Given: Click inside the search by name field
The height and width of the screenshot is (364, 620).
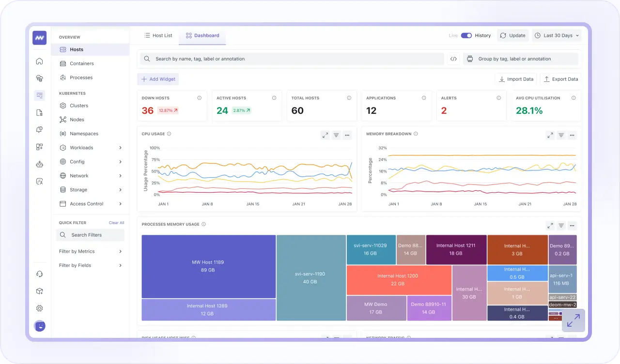Looking at the screenshot, I should (x=291, y=59).
